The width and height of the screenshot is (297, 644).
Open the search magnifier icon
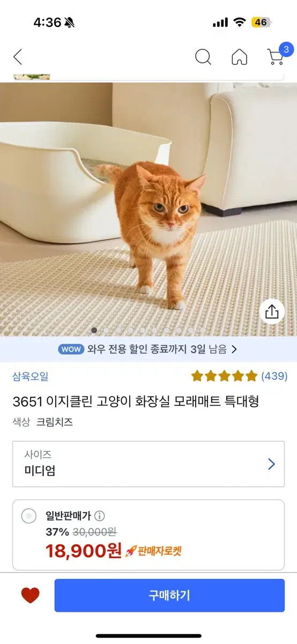(x=203, y=57)
